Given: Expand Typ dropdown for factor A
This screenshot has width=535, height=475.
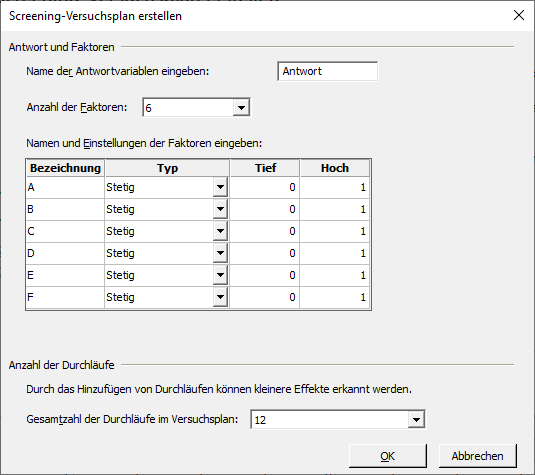Looking at the screenshot, I should [220, 187].
